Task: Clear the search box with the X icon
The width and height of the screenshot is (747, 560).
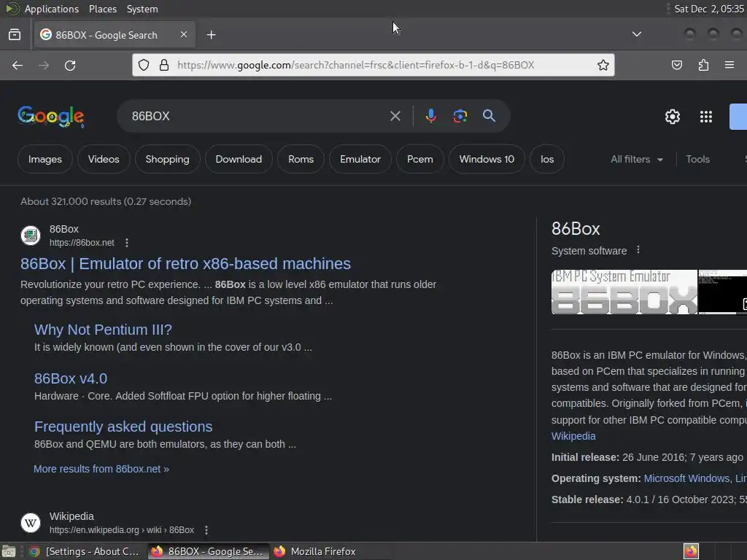Action: [x=395, y=116]
